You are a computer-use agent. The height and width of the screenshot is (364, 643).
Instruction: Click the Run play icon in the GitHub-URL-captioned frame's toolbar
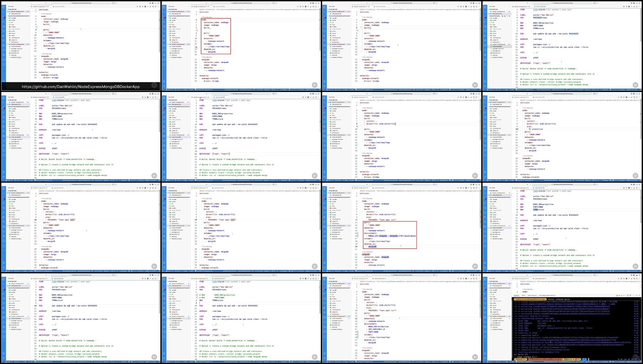click(137, 6)
